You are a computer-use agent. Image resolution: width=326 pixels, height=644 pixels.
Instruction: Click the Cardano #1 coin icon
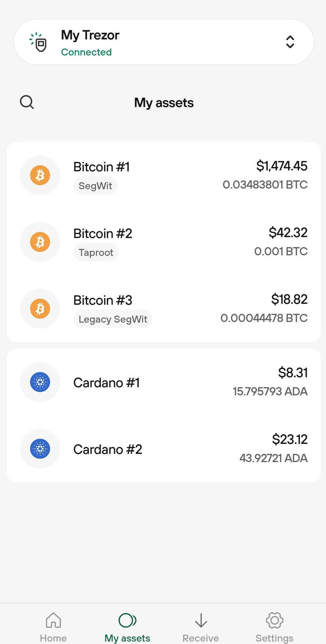pyautogui.click(x=40, y=382)
